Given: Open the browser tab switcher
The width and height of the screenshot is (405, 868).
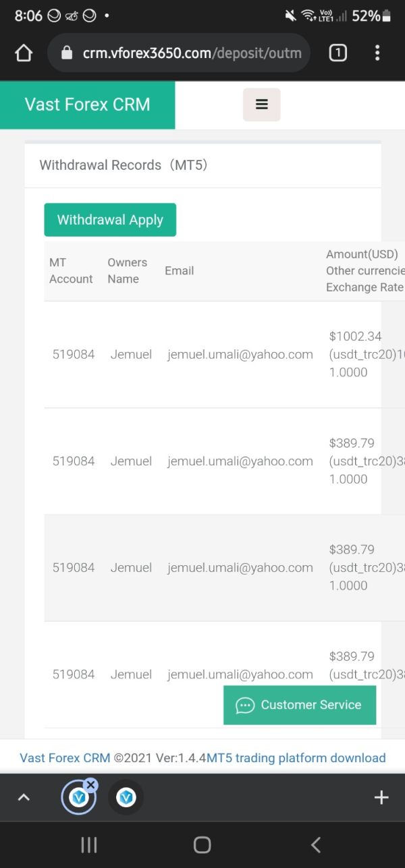Looking at the screenshot, I should click(x=337, y=53).
